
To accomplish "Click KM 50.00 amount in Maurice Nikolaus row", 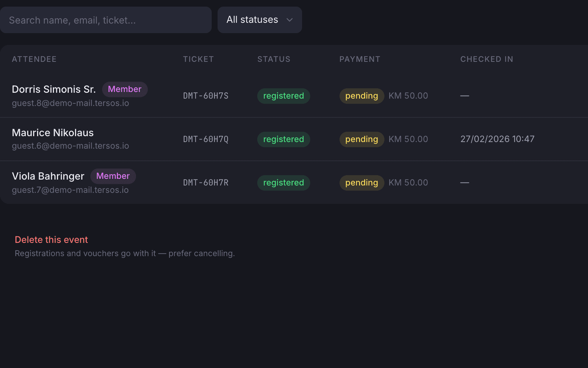I will [x=408, y=139].
